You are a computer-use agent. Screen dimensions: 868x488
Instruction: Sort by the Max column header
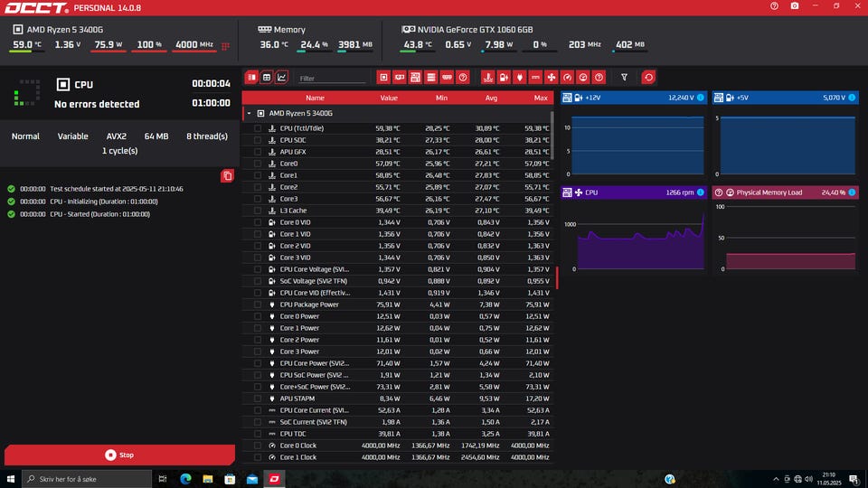(541, 98)
